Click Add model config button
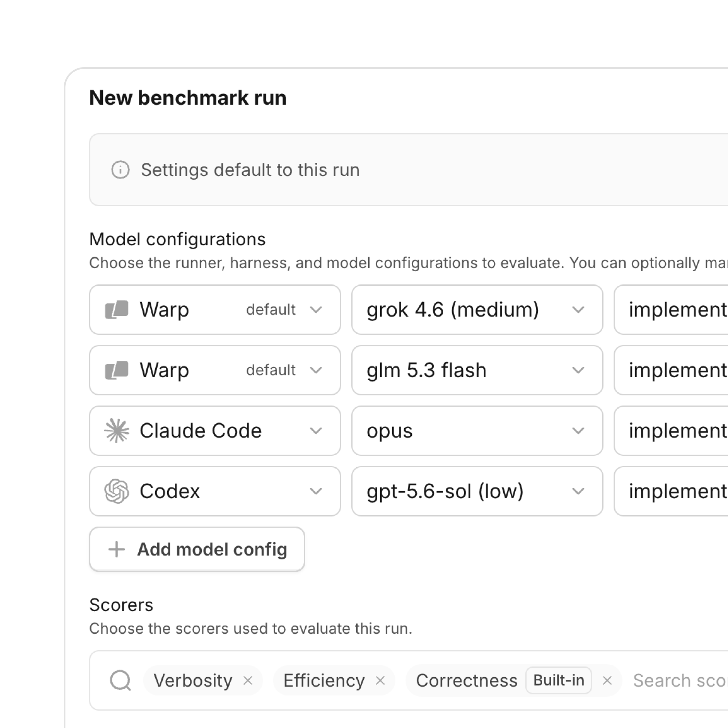 [197, 549]
